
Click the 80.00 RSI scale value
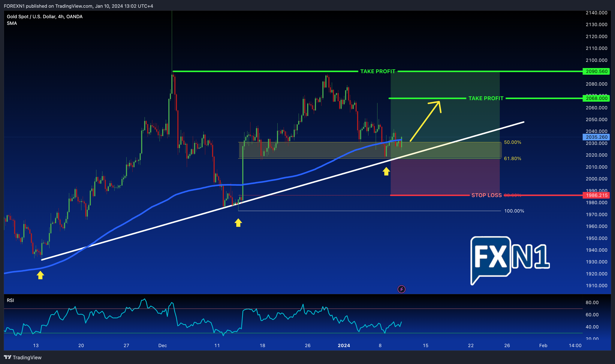coord(592,302)
